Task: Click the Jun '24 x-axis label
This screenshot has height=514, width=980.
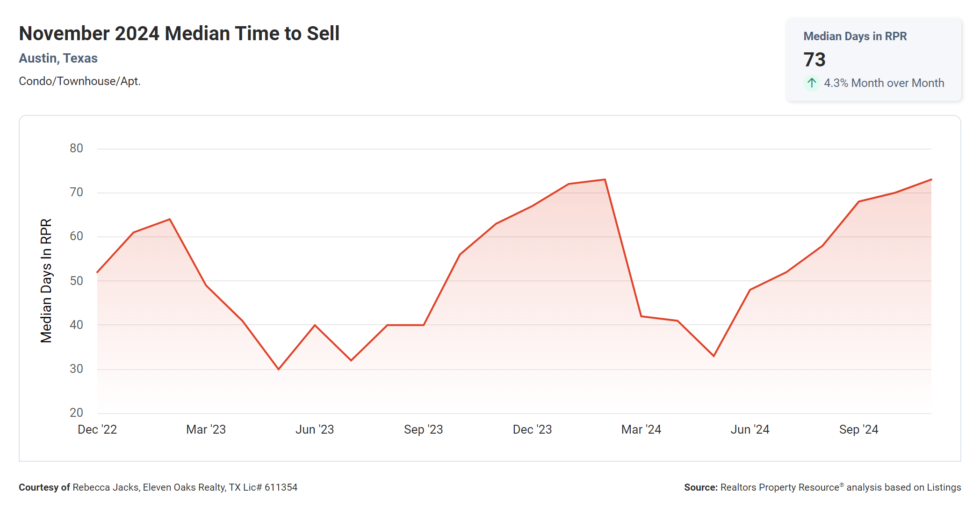Action: [750, 429]
